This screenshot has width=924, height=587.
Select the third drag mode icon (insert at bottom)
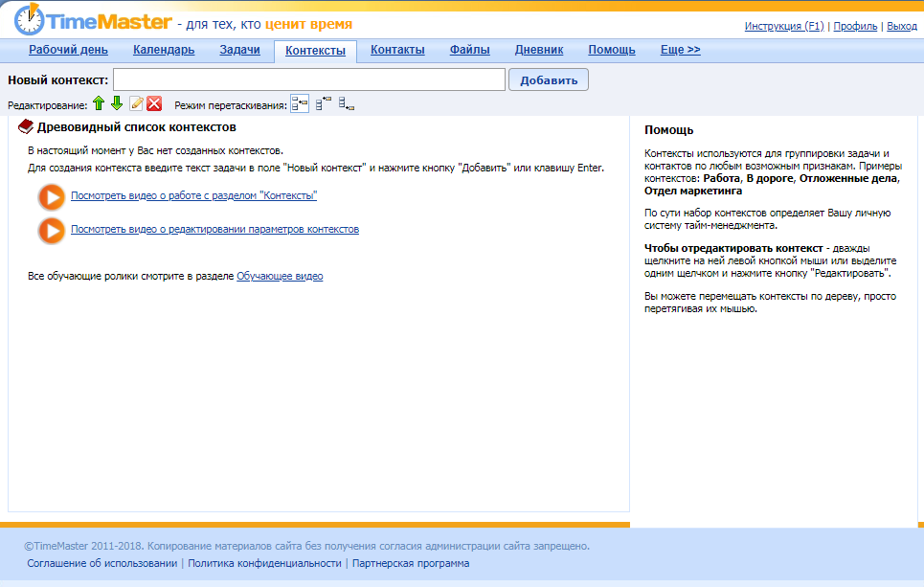(x=347, y=103)
